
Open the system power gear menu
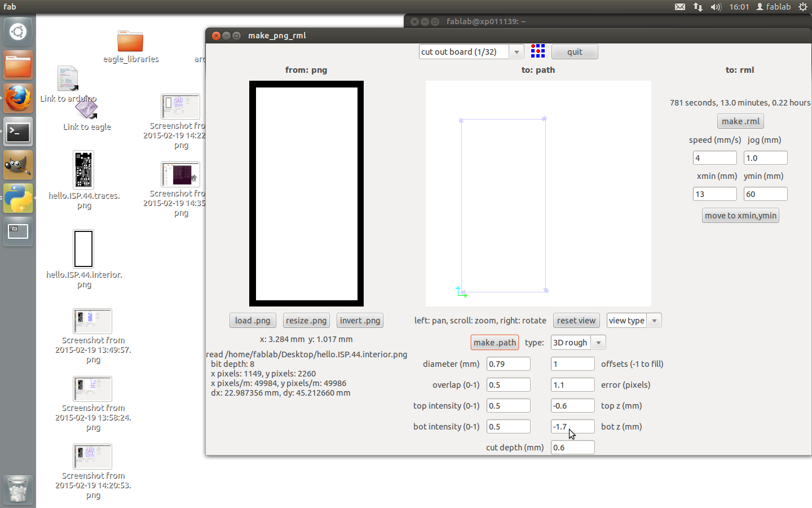(x=803, y=7)
